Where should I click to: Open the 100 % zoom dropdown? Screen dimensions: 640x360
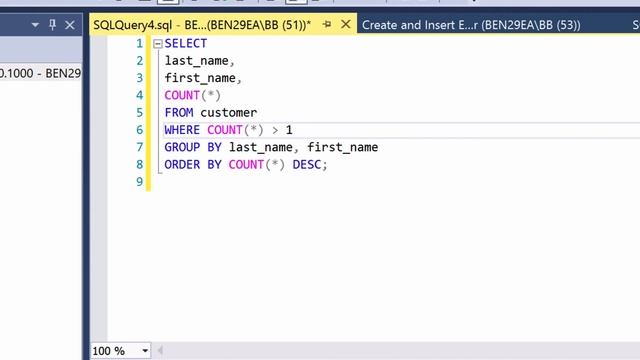[145, 351]
